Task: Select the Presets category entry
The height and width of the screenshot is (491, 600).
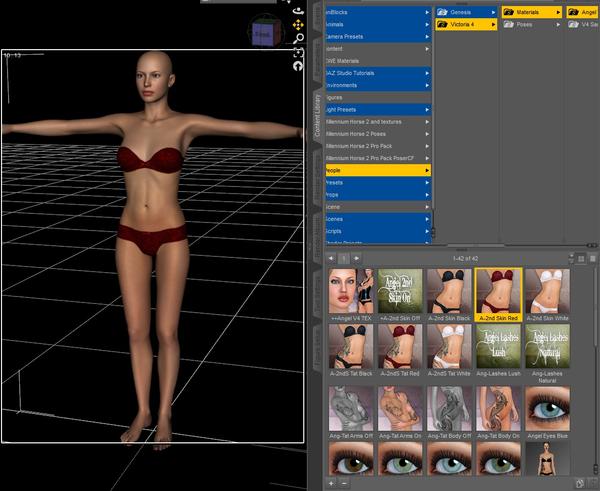Action: (x=378, y=183)
